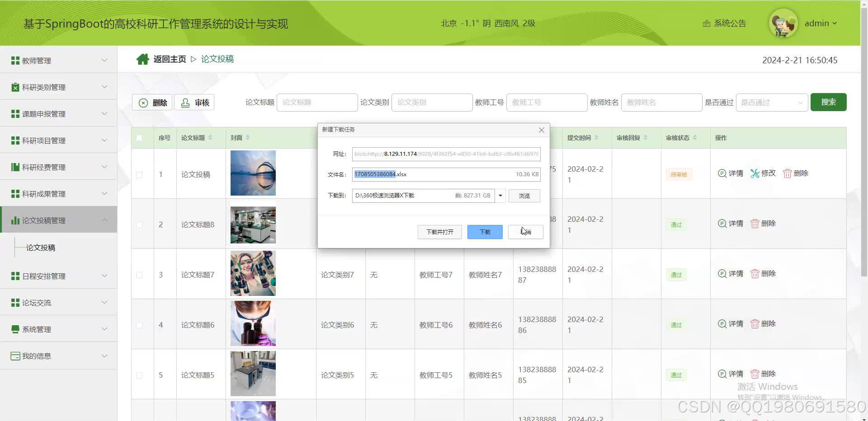Click the 下载并打开 button
The width and height of the screenshot is (868, 421).
point(439,232)
